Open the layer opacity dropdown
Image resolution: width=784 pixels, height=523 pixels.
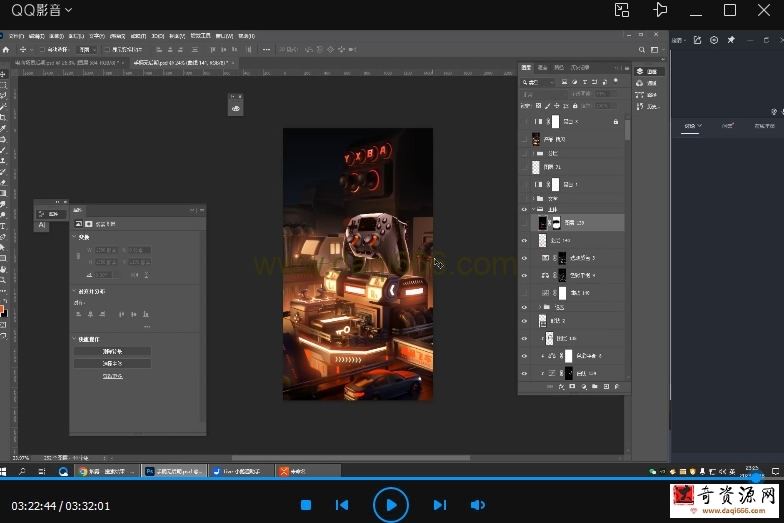click(604, 94)
